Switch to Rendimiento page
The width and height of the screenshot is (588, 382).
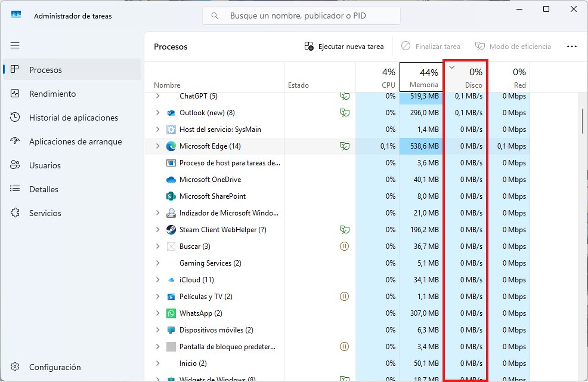point(72,94)
